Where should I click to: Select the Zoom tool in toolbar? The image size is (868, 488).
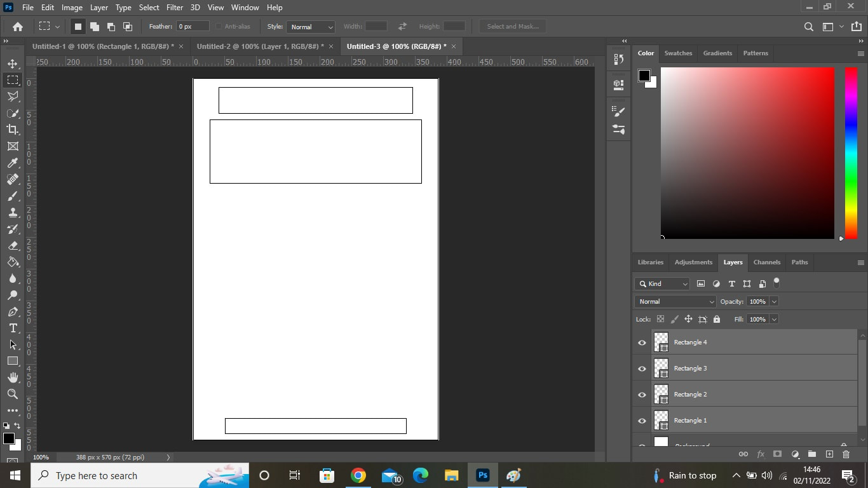tap(13, 394)
